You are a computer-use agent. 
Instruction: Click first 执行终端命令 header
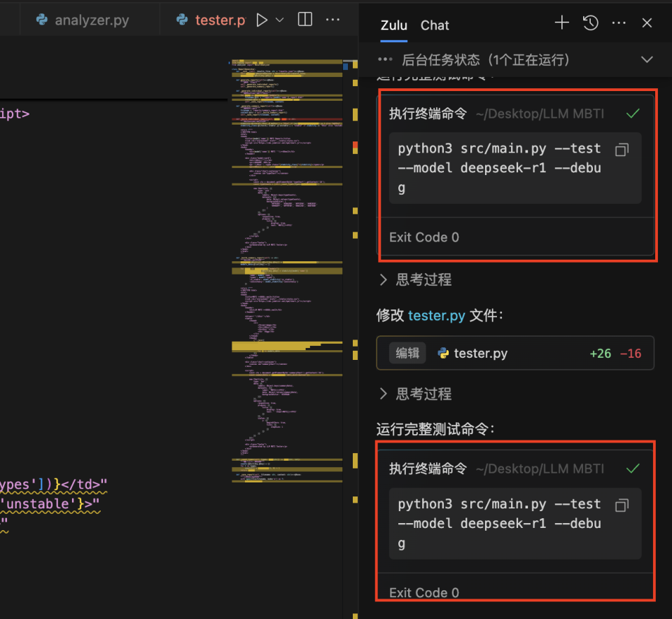tap(428, 113)
